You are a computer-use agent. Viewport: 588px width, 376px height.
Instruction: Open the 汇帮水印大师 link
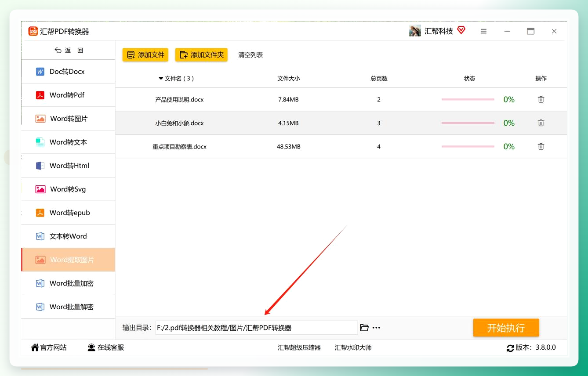point(353,347)
